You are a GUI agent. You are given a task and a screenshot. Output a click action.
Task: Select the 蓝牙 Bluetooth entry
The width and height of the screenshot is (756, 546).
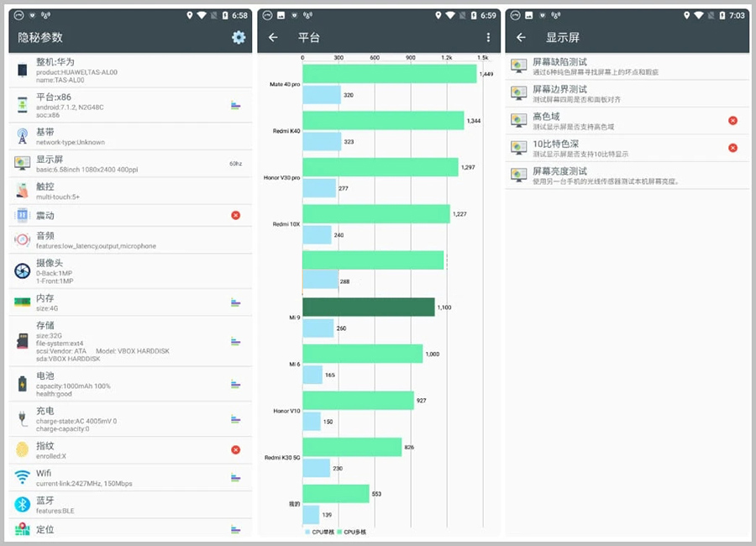pos(126,504)
